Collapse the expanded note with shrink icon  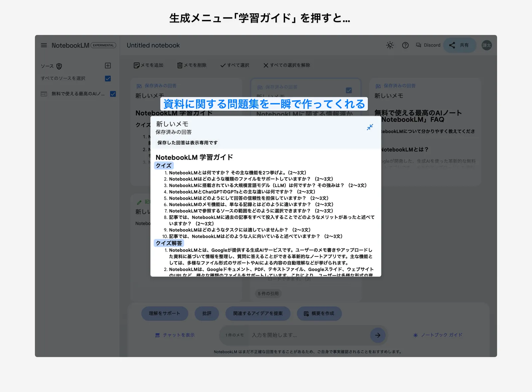click(370, 127)
